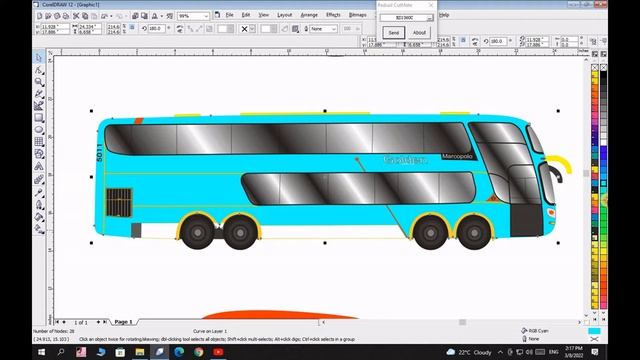Screen dimensions: 640x360
Task: Open the Undo list dropdown arrow
Action: click(111, 16)
